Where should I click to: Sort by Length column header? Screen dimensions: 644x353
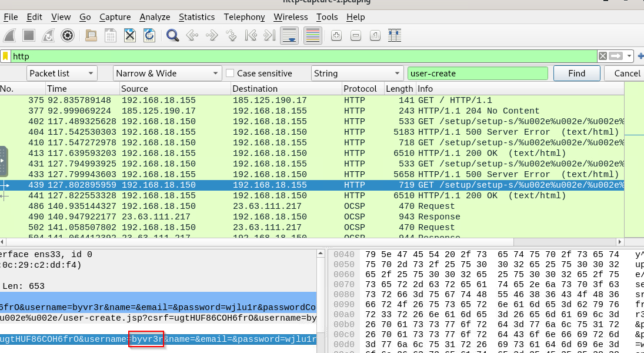(399, 89)
